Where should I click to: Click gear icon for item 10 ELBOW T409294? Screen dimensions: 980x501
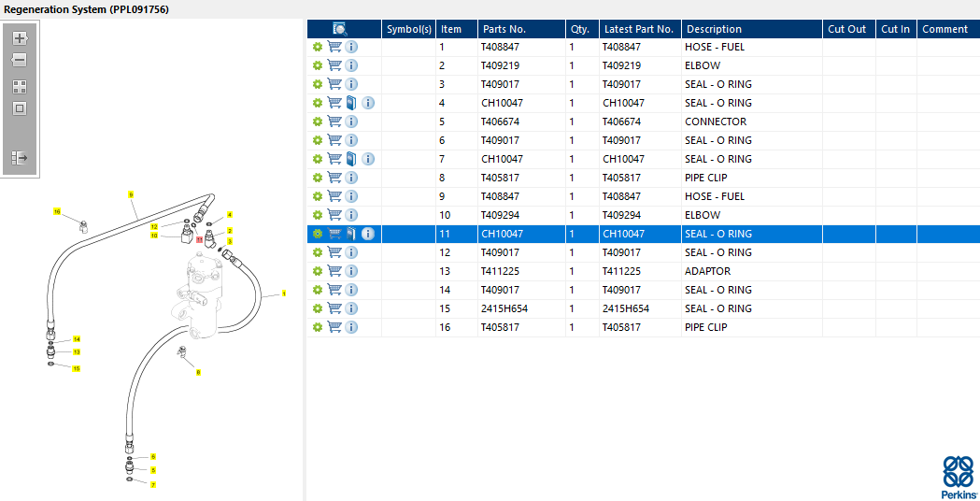coord(317,215)
